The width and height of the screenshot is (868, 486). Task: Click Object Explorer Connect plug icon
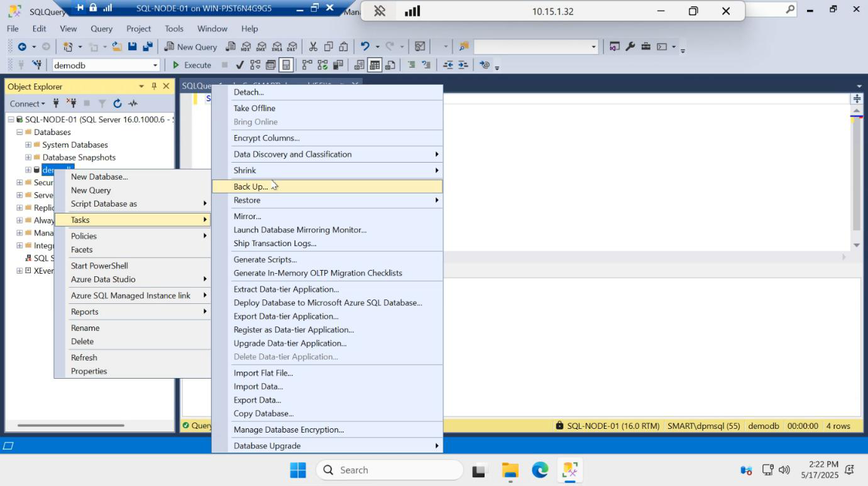pos(56,104)
